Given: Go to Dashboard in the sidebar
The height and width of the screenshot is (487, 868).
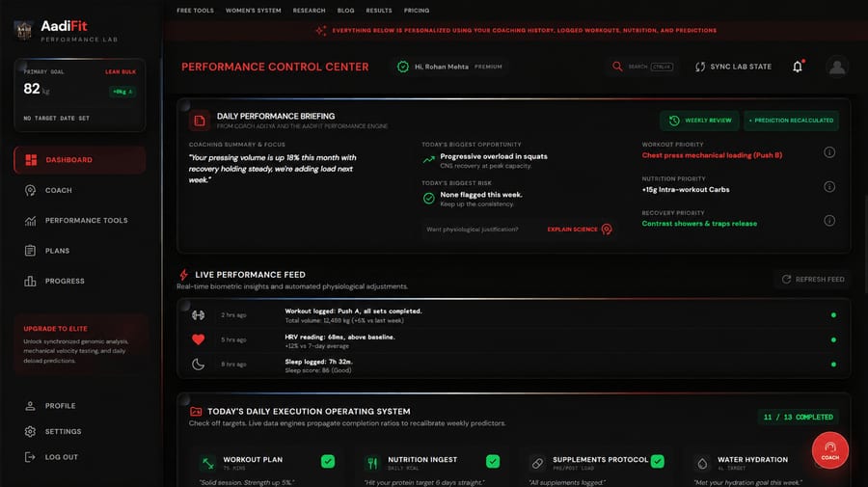Looking at the screenshot, I should coord(80,160).
